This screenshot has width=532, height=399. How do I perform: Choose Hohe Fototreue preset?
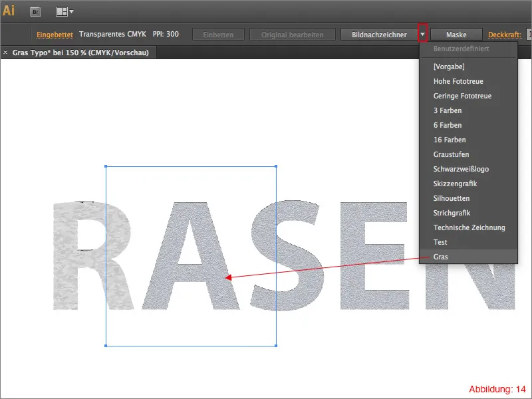469,81
